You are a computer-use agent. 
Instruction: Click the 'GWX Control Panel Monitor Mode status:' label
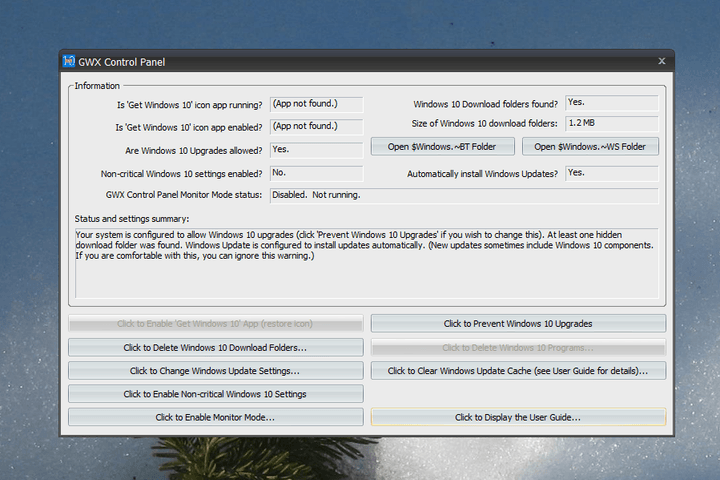pos(184,195)
